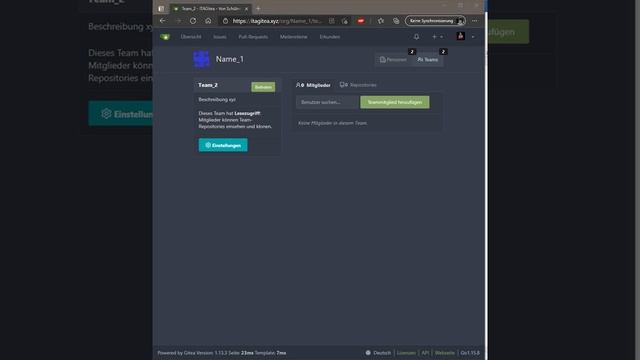640x360 pixels.
Task: Click the Keine Synchronisierung profile button
Action: point(436,21)
